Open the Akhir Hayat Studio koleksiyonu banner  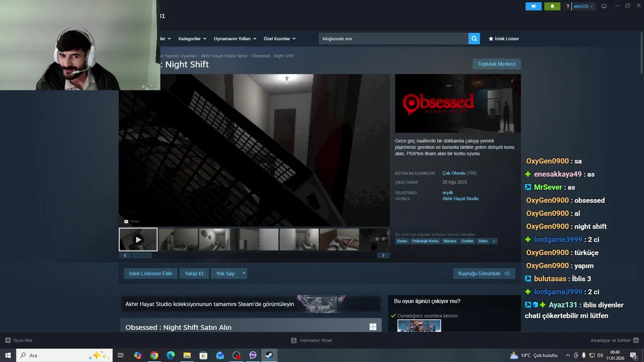click(251, 304)
